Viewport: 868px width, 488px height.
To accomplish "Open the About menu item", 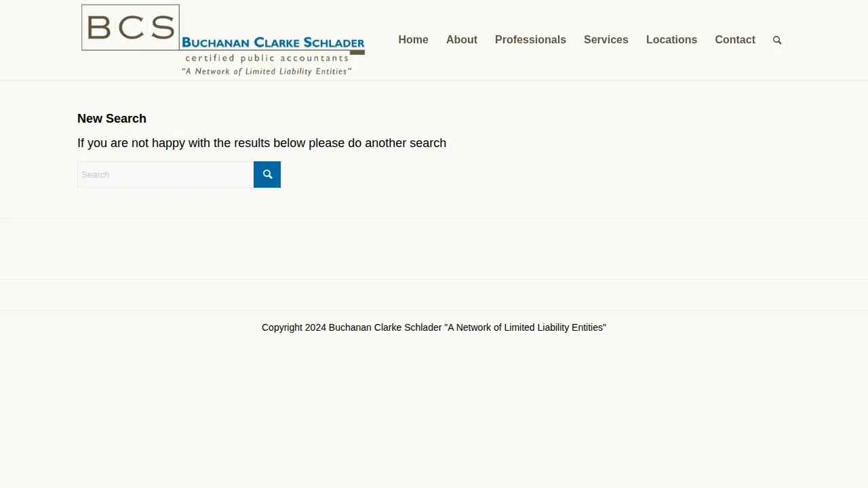I will 462,40.
